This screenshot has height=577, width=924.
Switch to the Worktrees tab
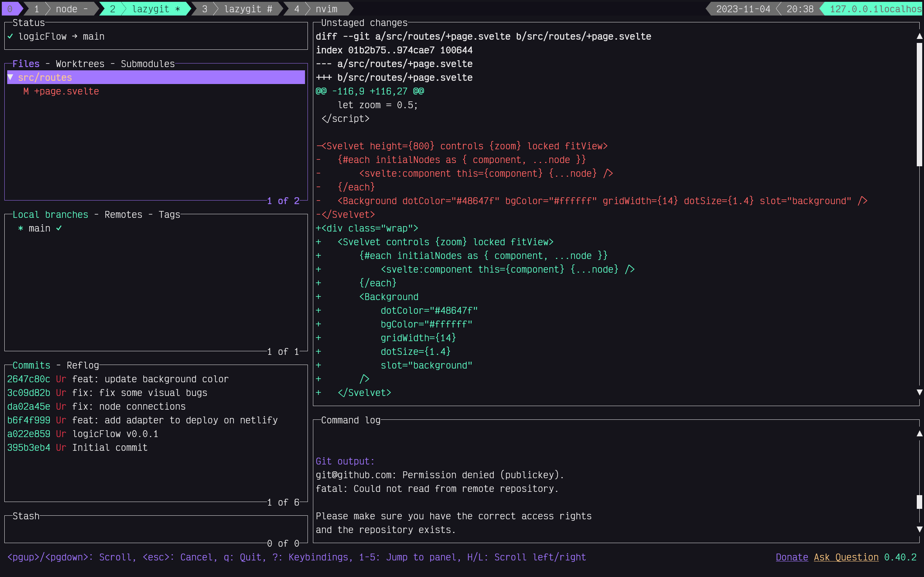click(x=80, y=64)
